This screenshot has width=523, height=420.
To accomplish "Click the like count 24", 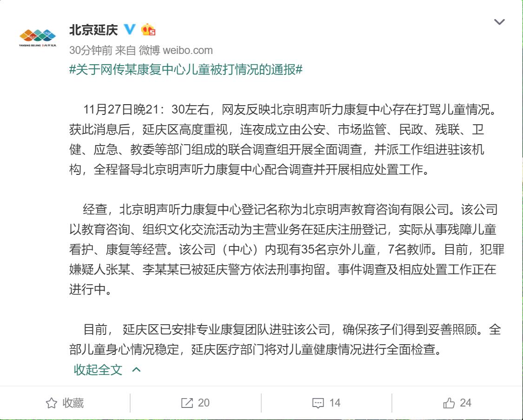I will (465, 403).
